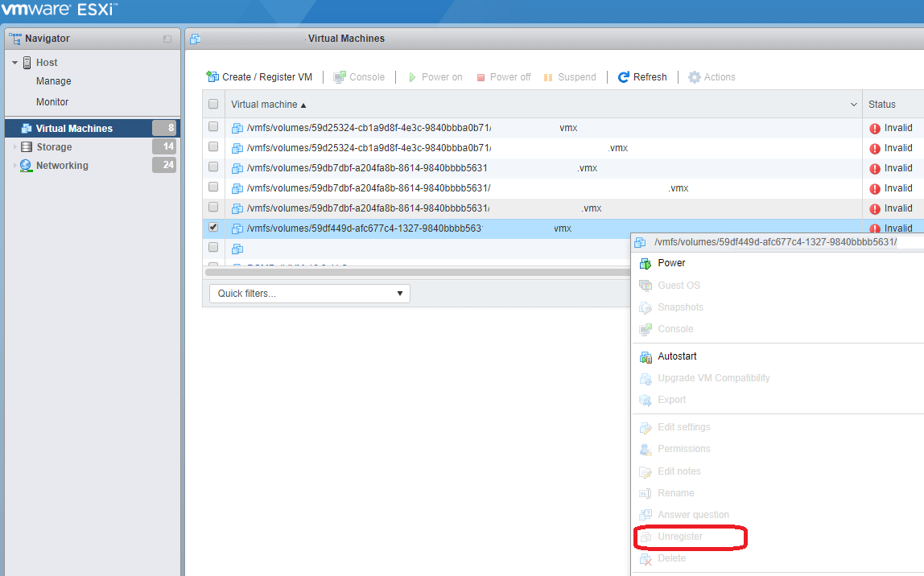Toggle the select-all checkbox in table header
The width and height of the screenshot is (924, 576).
pyautogui.click(x=213, y=105)
